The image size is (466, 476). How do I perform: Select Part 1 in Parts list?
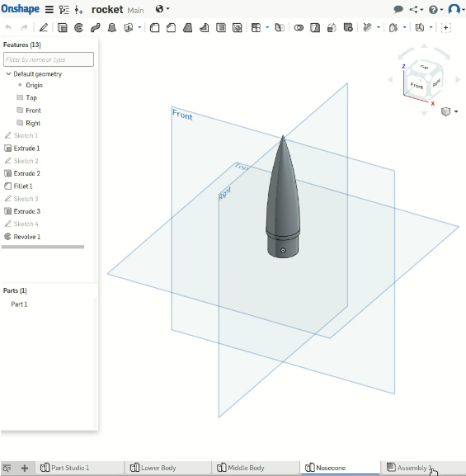point(19,304)
